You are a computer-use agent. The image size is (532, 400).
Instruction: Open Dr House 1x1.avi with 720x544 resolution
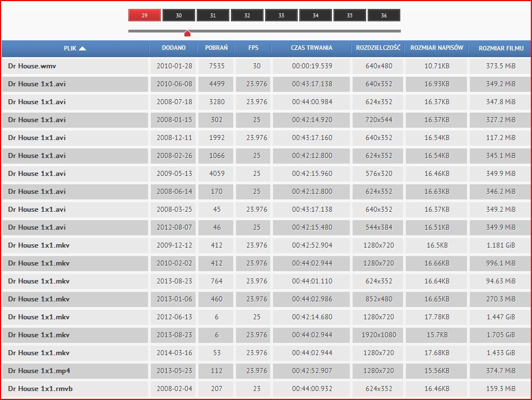(37, 120)
